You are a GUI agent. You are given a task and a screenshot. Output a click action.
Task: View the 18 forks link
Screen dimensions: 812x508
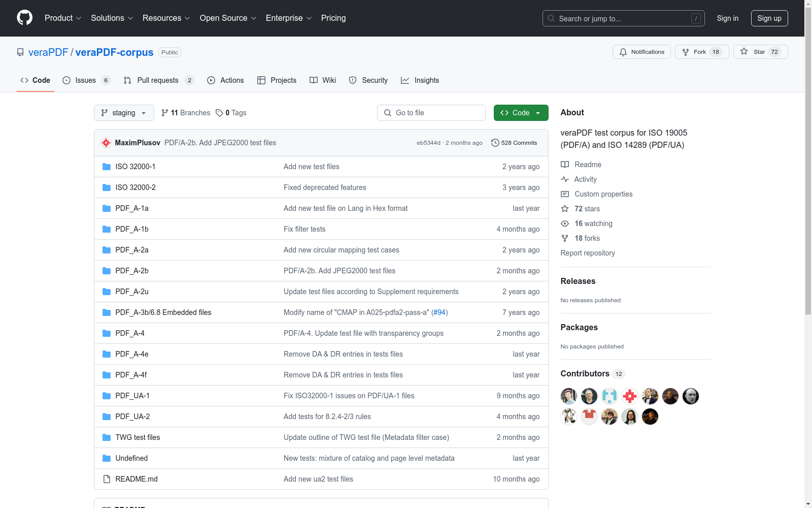click(x=581, y=238)
